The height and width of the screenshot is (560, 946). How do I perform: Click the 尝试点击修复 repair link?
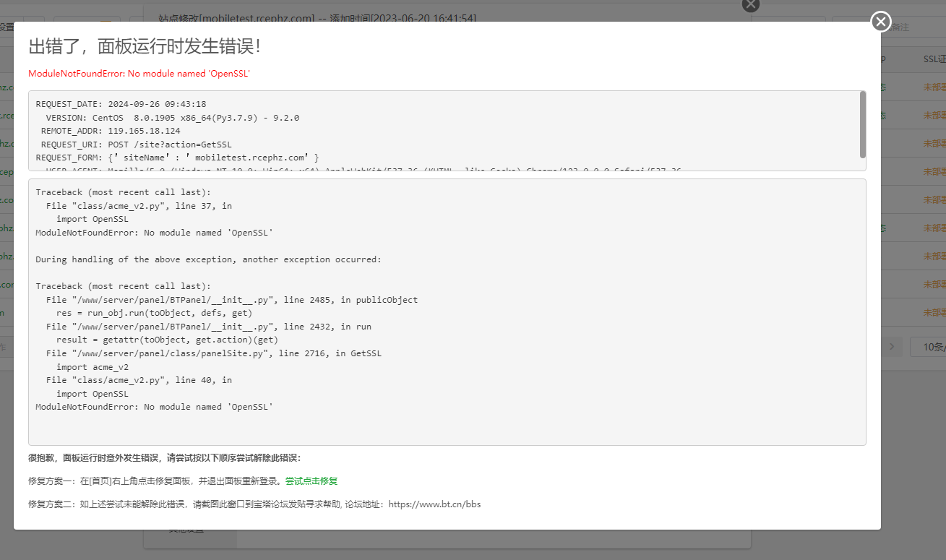[x=311, y=481]
